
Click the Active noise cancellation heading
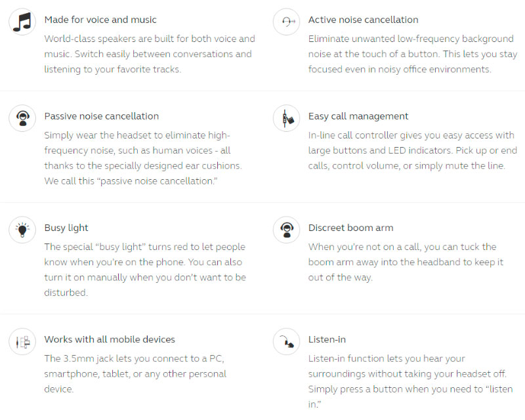point(364,20)
